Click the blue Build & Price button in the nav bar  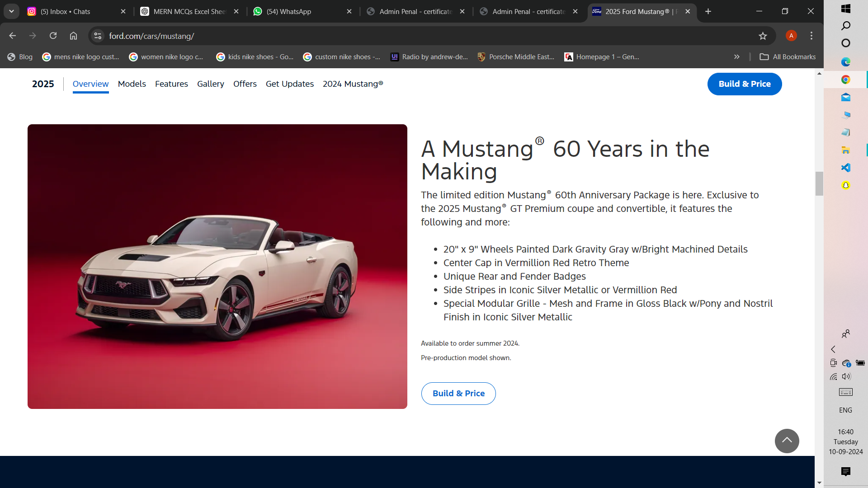(x=745, y=84)
